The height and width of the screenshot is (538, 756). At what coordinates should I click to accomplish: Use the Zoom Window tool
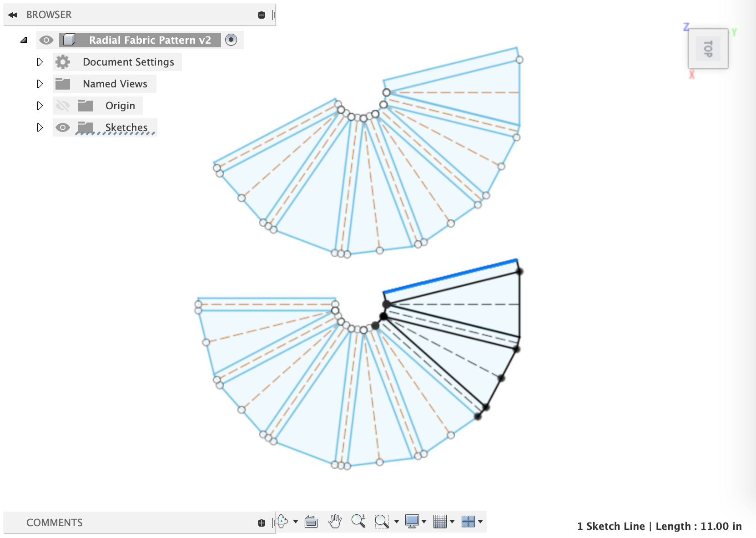pyautogui.click(x=382, y=521)
